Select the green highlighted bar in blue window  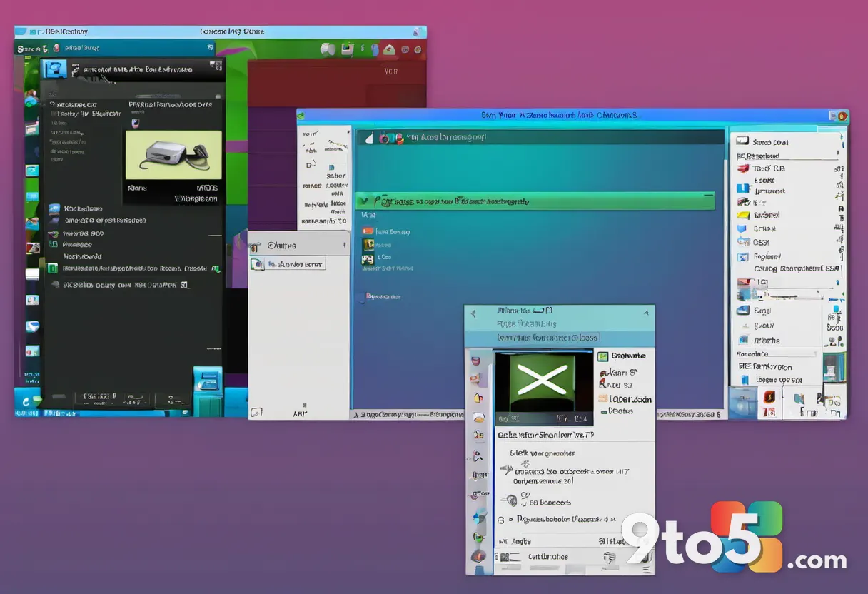coord(535,201)
